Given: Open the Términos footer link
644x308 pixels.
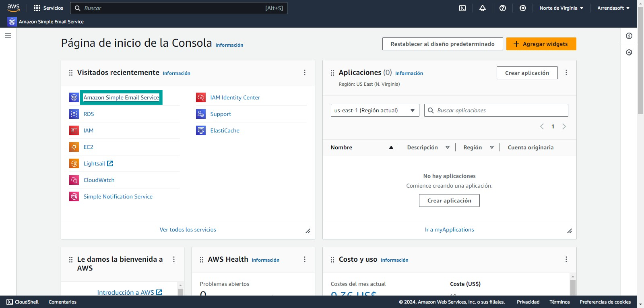Looking at the screenshot, I should click(559, 302).
